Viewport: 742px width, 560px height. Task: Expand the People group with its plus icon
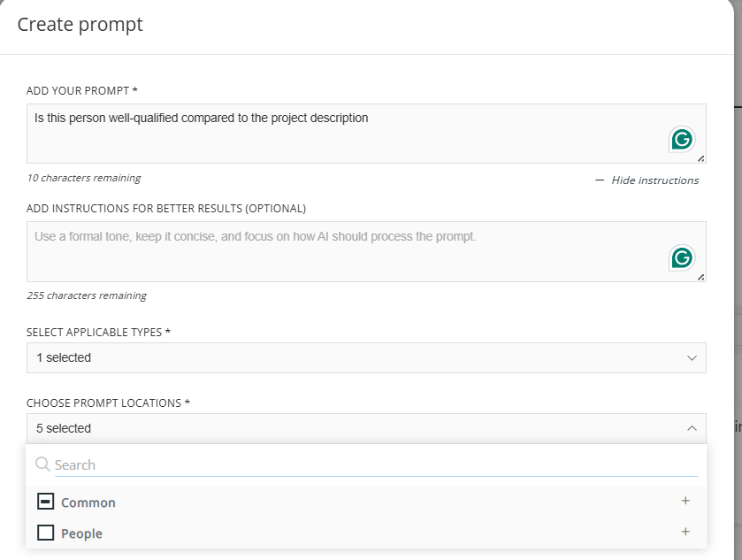click(x=685, y=532)
